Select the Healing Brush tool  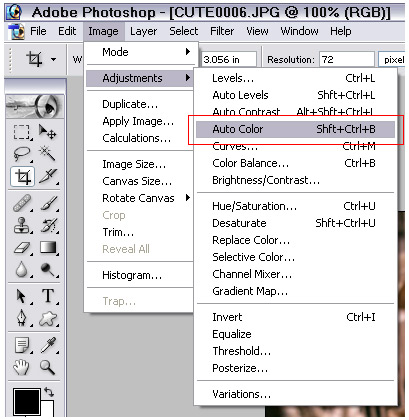22,203
